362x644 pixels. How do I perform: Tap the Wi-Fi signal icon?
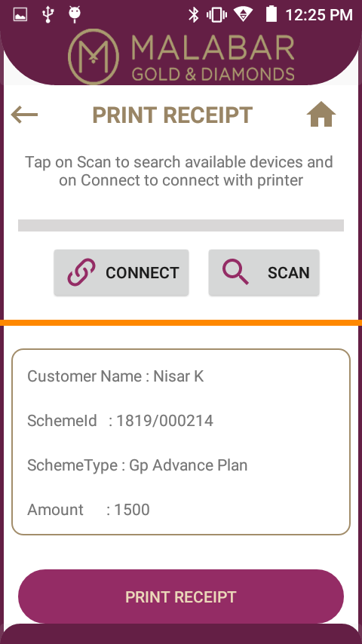(x=244, y=14)
